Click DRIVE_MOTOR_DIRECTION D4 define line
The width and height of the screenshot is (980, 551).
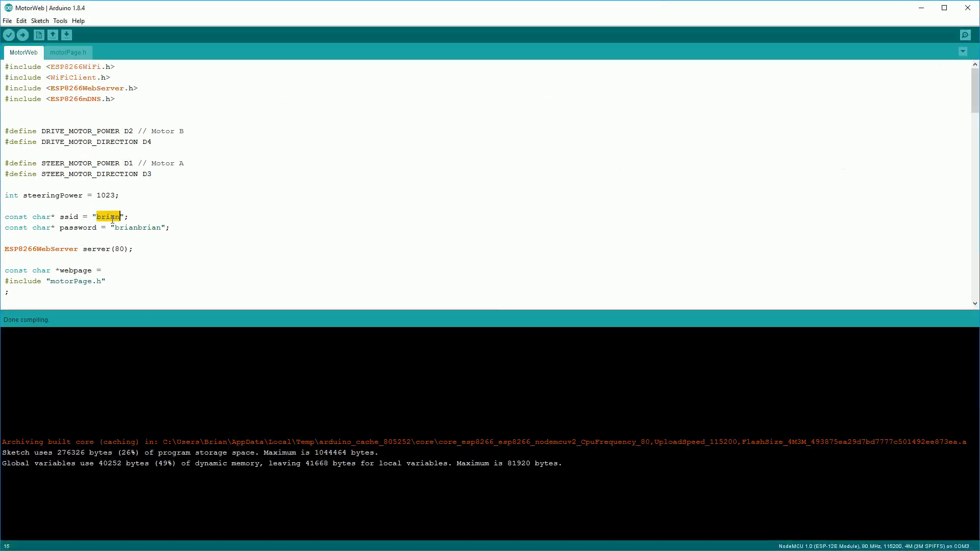coord(78,142)
